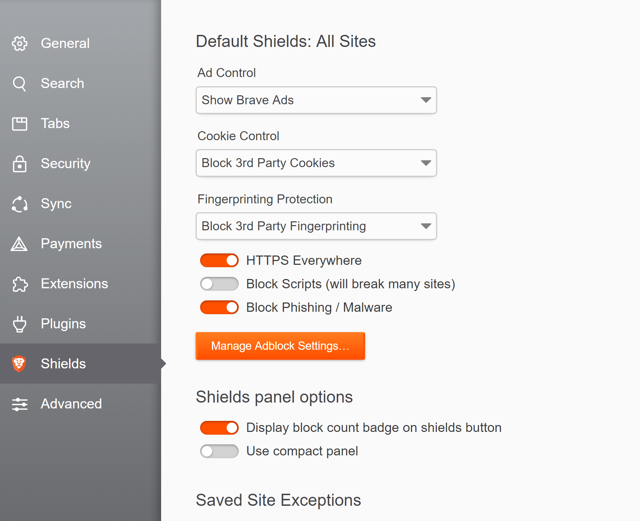Expand the Cookie Control dropdown
The width and height of the screenshot is (640, 521).
coord(316,163)
